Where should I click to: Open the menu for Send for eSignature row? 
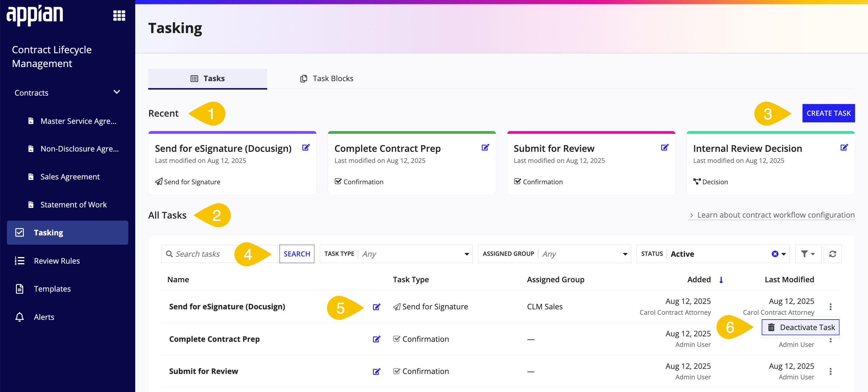830,307
